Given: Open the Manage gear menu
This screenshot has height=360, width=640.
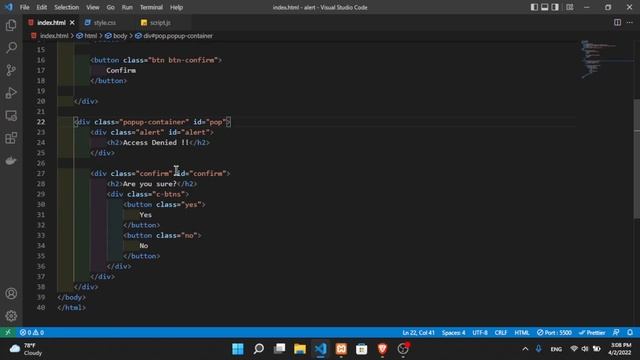Looking at the screenshot, I should pyautogui.click(x=11, y=316).
